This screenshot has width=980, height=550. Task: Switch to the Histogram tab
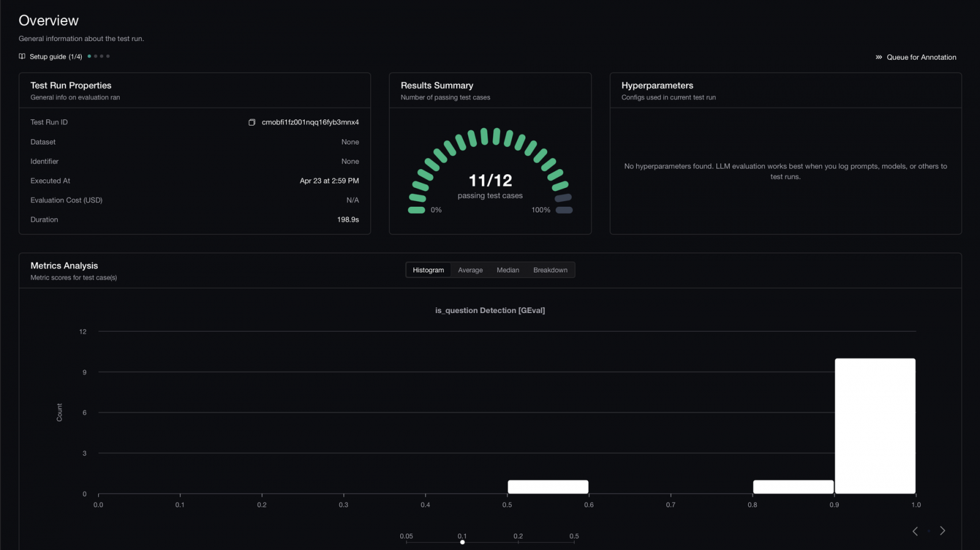(x=428, y=270)
